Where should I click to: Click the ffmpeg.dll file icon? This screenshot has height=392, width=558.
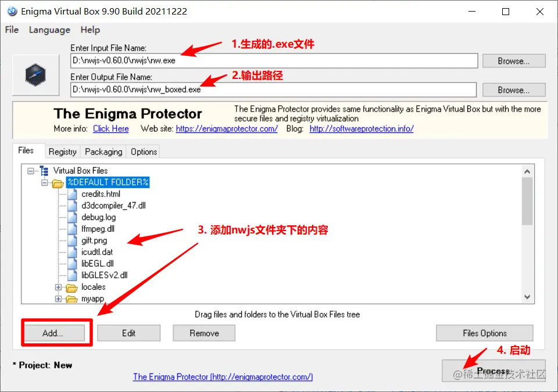pos(72,229)
